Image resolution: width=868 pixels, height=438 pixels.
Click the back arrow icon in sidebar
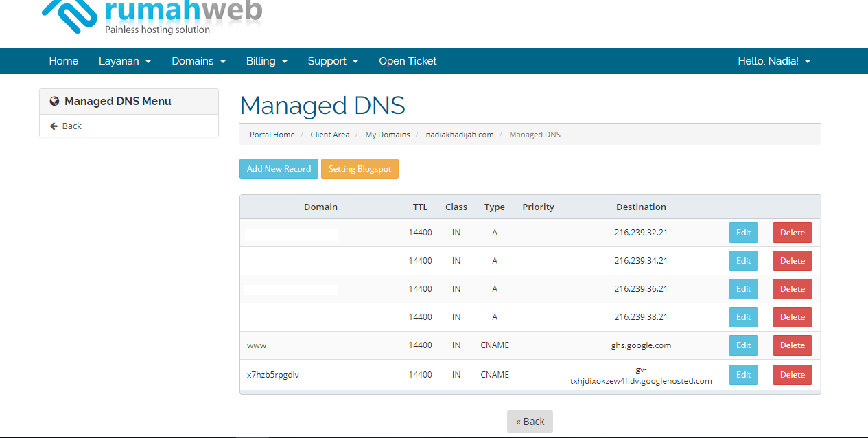(54, 126)
